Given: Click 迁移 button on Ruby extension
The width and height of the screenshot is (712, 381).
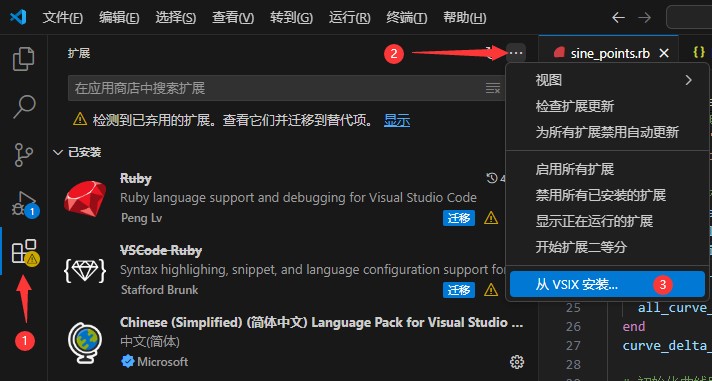Looking at the screenshot, I should (459, 218).
